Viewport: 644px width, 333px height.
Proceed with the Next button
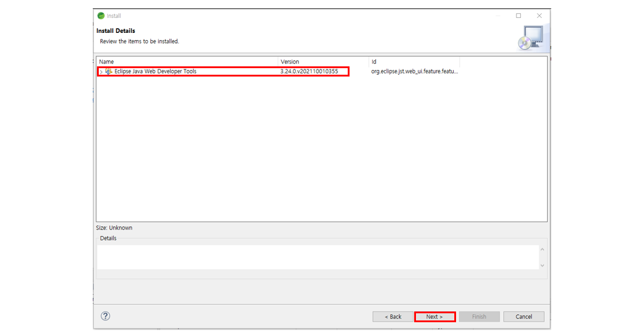pos(435,317)
